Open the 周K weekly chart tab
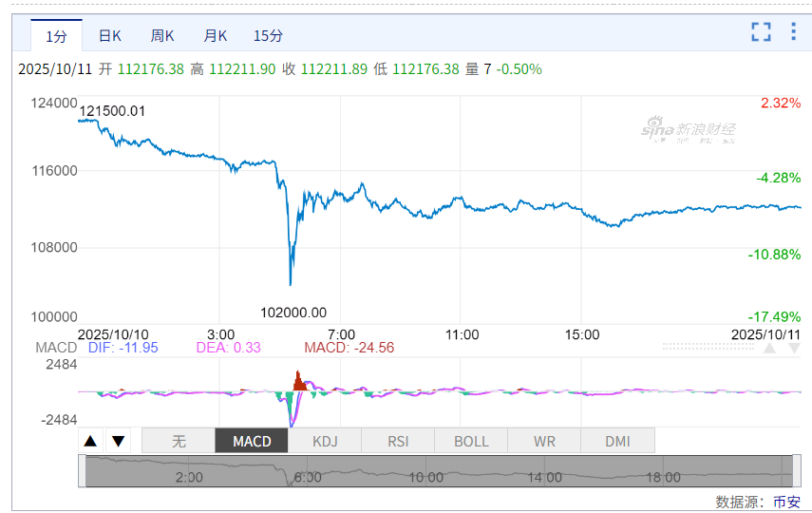This screenshot has width=812, height=513. [162, 36]
